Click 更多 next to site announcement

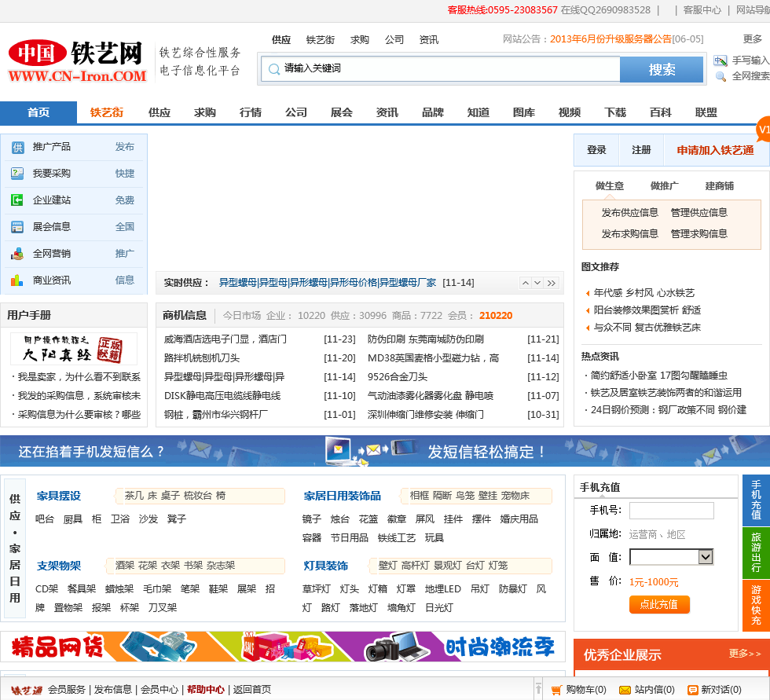tap(753, 38)
